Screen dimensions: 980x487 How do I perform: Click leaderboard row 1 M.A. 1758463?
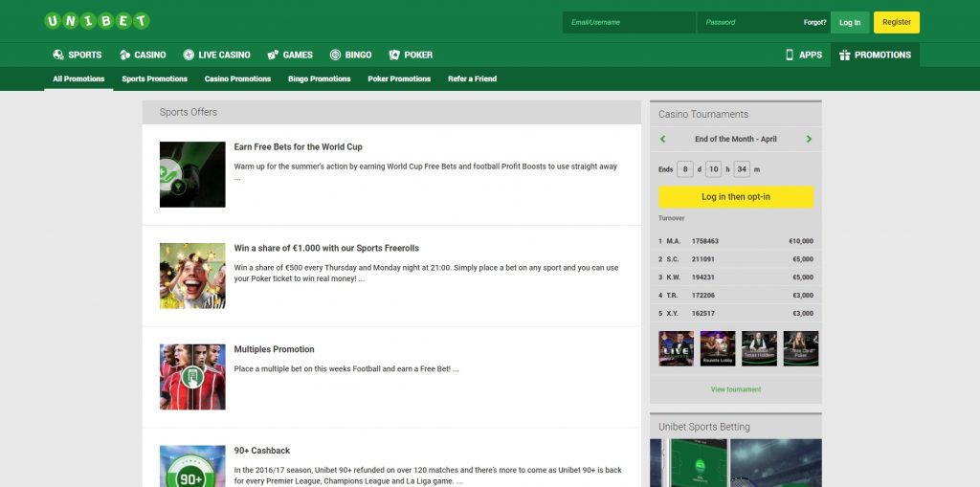736,241
